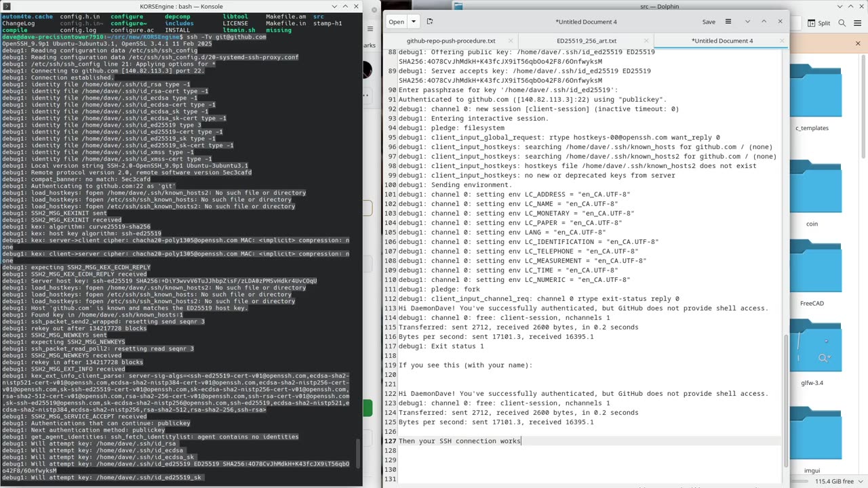868x488 pixels.
Task: Click 'Server host key: ssh-ed25519' line in Konsole
Action: coord(159,281)
